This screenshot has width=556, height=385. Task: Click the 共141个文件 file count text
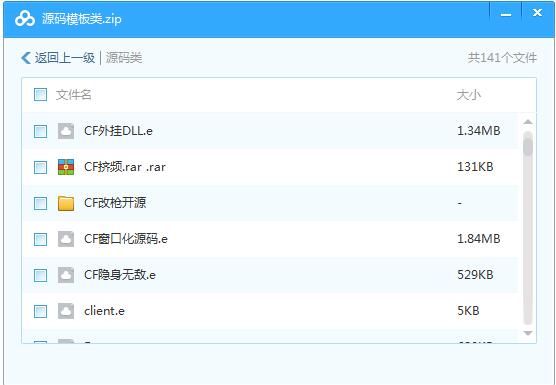[x=502, y=58]
